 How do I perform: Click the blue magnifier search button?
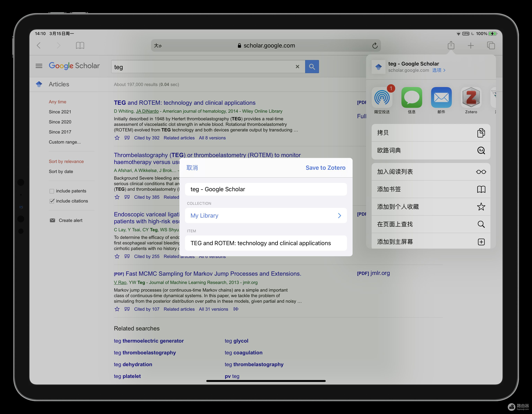pos(312,67)
